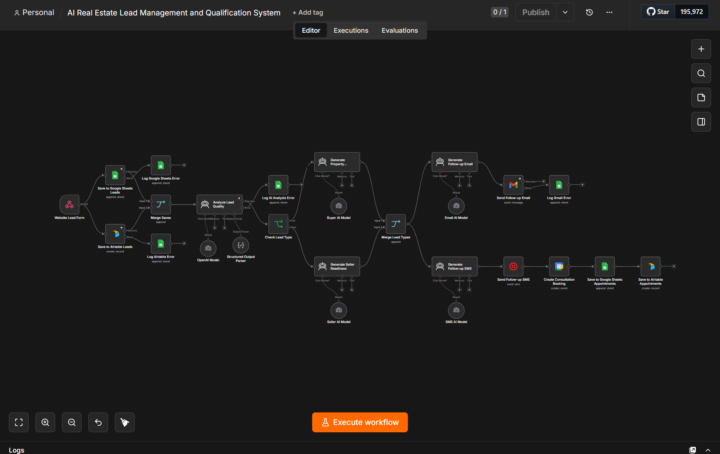This screenshot has width=720, height=454.
Task: Select the Seller AI Model sub-node
Action: pos(338,310)
